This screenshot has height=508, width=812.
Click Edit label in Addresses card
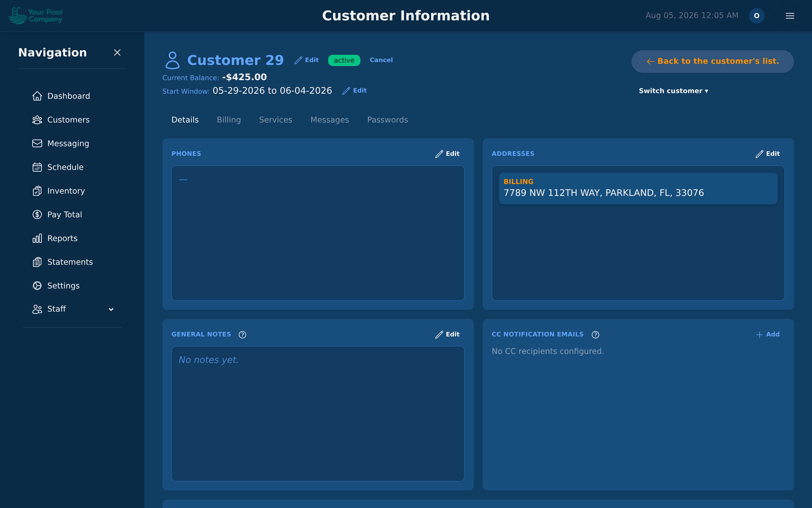pyautogui.click(x=773, y=154)
